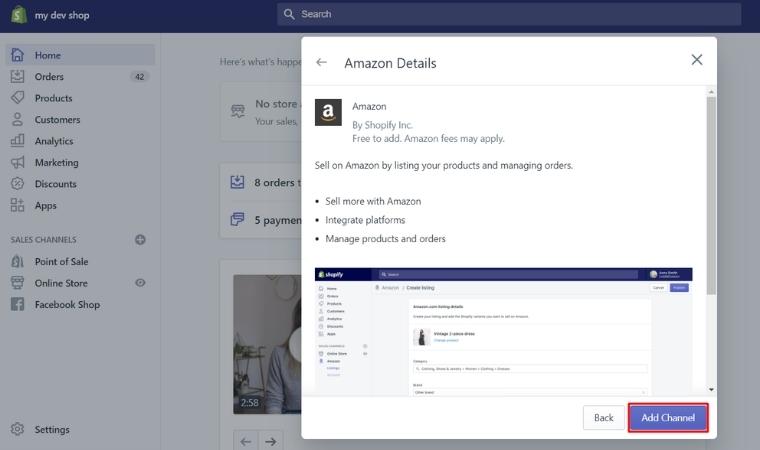Click the search magnifier icon
The height and width of the screenshot is (450, 760).
pos(289,14)
